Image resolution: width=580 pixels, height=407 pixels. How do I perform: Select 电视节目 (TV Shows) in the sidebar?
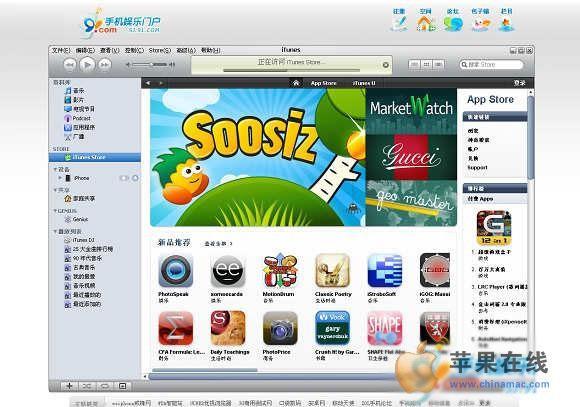pyautogui.click(x=80, y=109)
